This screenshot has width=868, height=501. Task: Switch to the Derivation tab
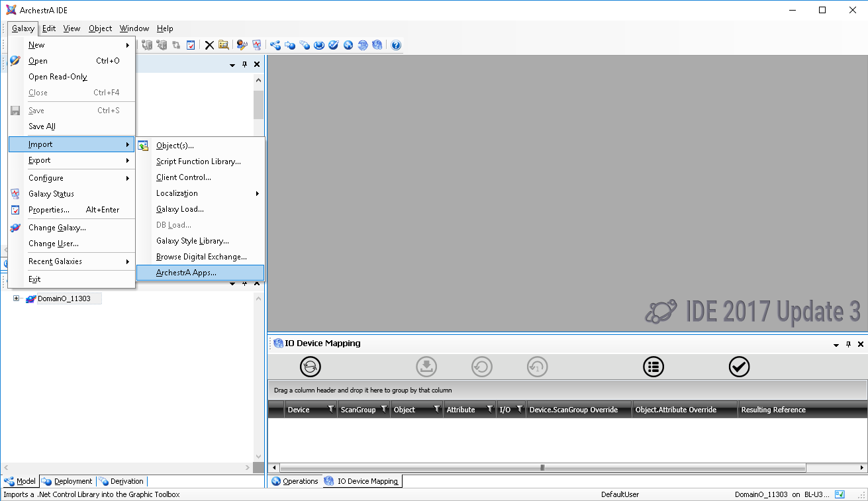[121, 481]
